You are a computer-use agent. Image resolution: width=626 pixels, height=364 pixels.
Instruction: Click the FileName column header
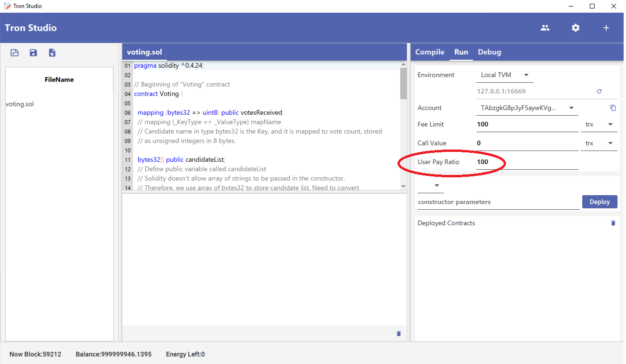[59, 80]
